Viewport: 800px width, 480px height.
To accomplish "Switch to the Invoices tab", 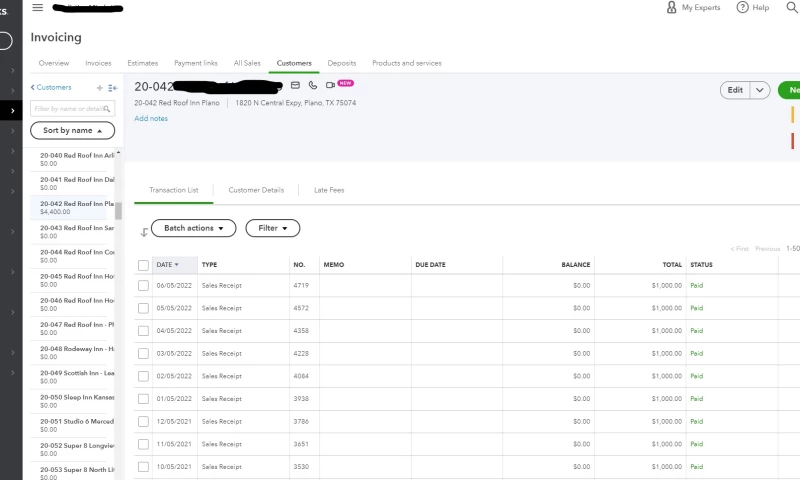I will [x=98, y=63].
